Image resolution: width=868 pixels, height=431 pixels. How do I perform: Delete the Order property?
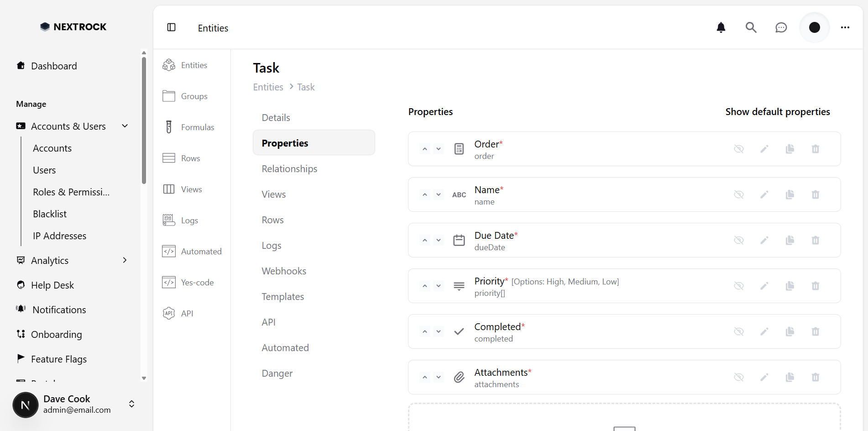tap(816, 149)
